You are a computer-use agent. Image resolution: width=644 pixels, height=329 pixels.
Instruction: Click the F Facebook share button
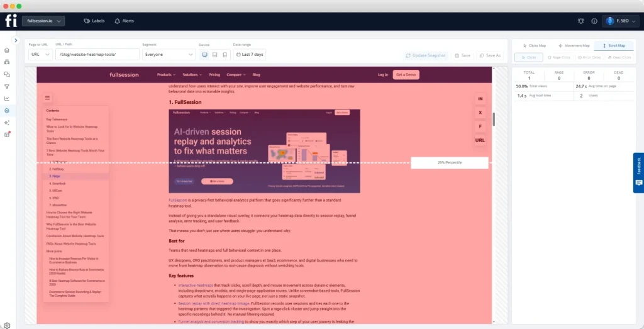click(x=480, y=126)
